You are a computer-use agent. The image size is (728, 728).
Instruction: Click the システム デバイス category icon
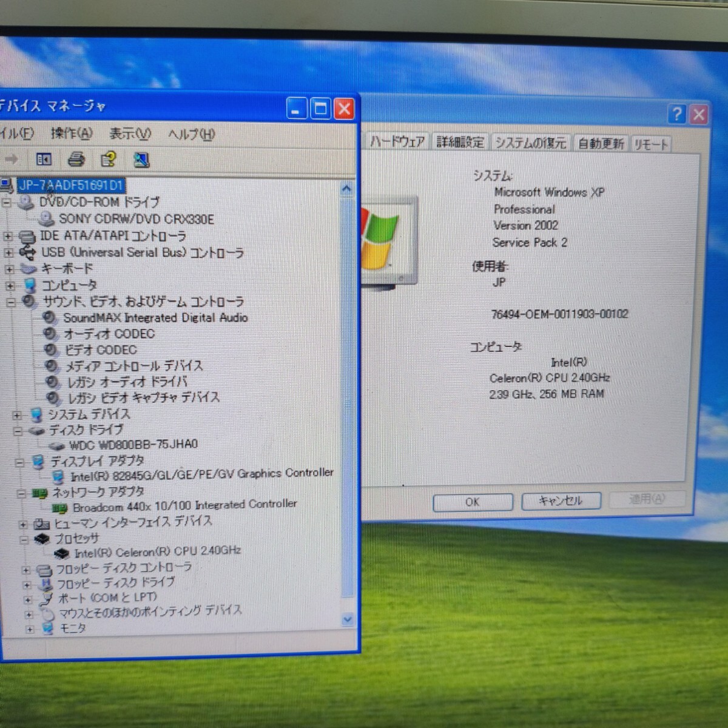[36, 415]
